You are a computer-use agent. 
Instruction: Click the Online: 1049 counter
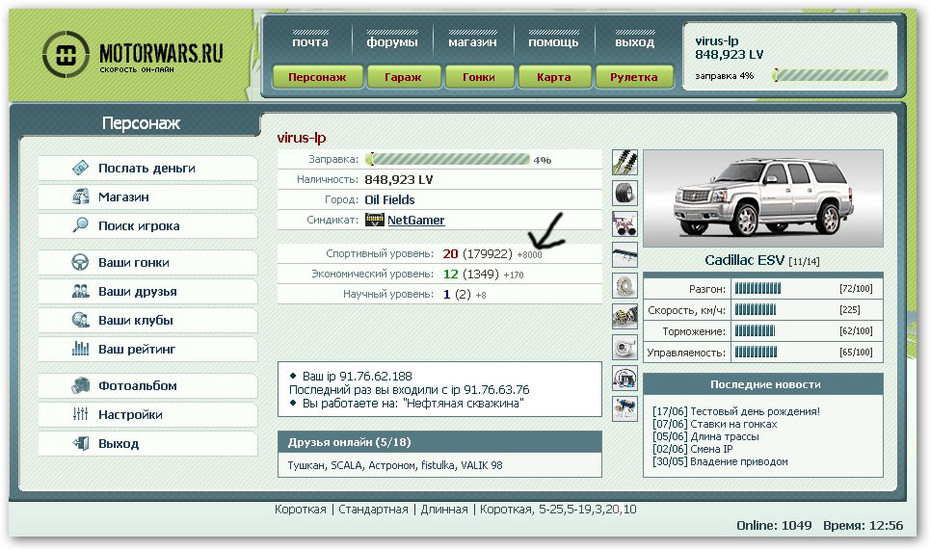(x=774, y=526)
